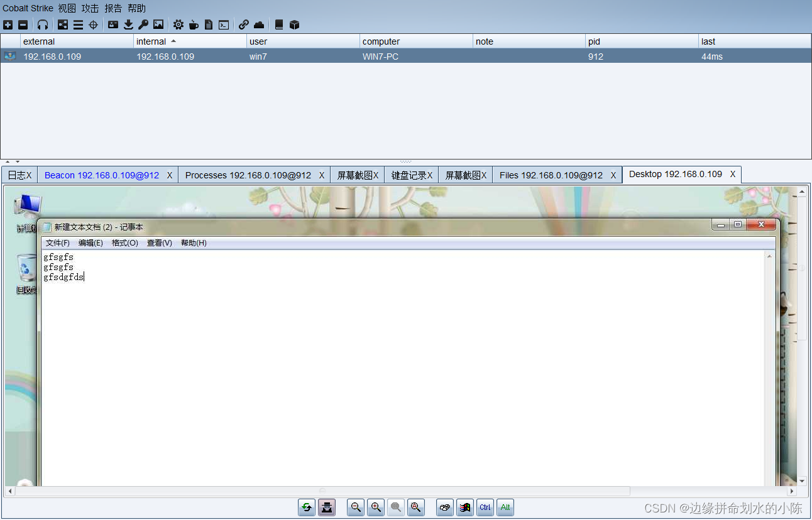
Task: Open the Cobalt Strike menu
Action: [x=28, y=8]
